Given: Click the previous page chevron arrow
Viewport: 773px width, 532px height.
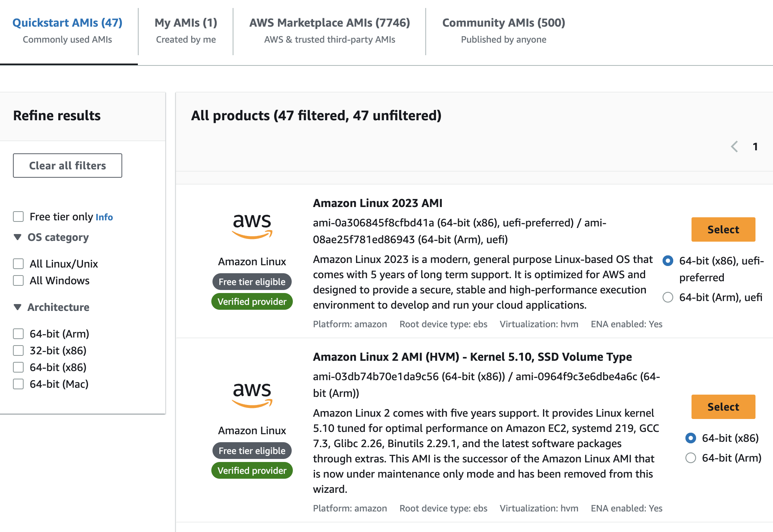Looking at the screenshot, I should 735,147.
